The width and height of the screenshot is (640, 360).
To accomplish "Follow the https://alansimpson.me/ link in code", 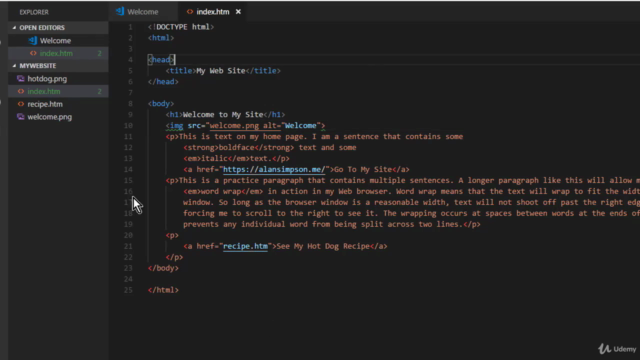I will [x=274, y=169].
